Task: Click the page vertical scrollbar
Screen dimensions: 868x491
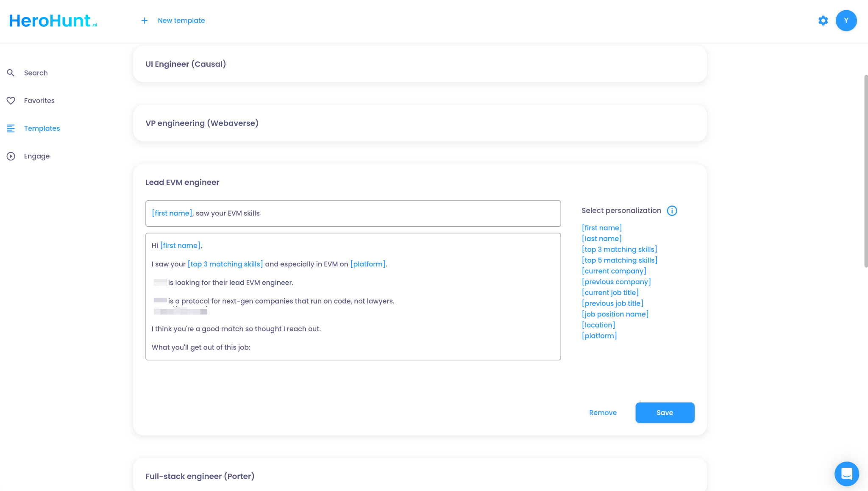Action: coord(865,171)
